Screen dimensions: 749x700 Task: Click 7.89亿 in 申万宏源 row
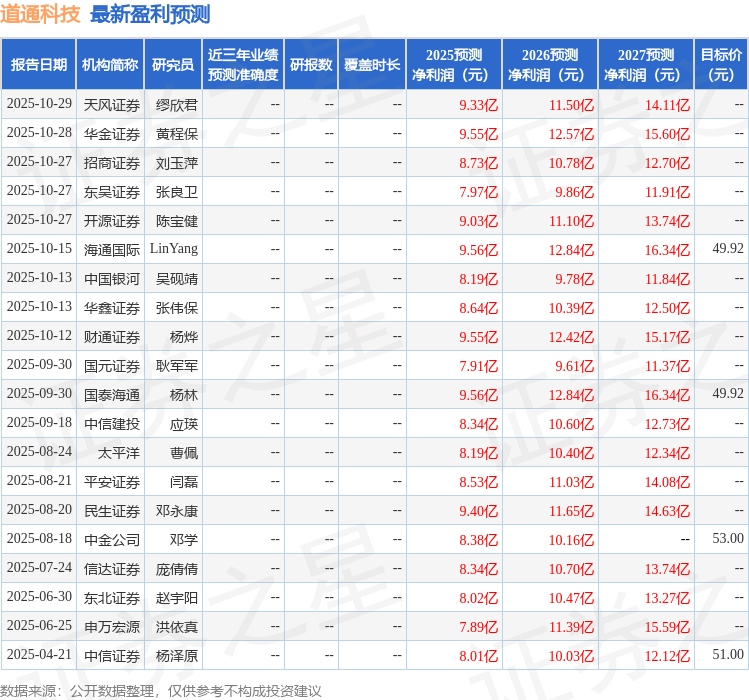point(479,627)
